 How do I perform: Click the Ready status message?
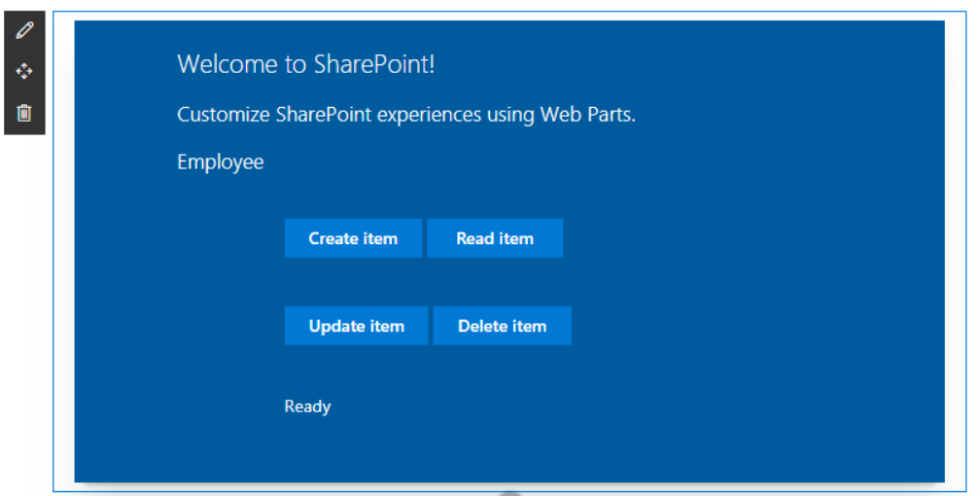coord(307,407)
